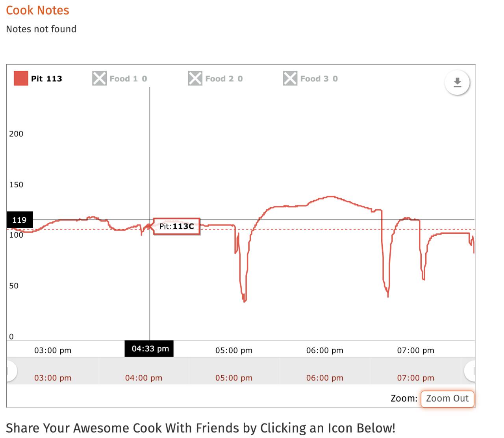Select 07:00 pm in the range navigator
The image size is (504, 438).
(415, 378)
